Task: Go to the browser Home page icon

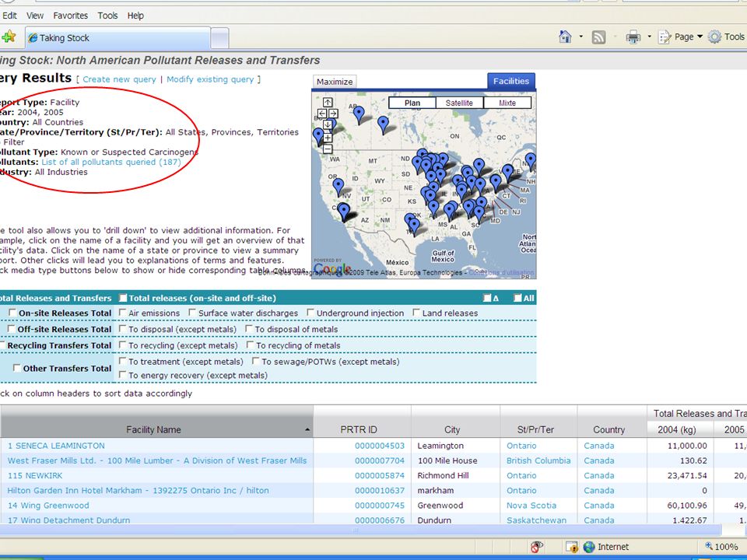Action: pos(565,37)
